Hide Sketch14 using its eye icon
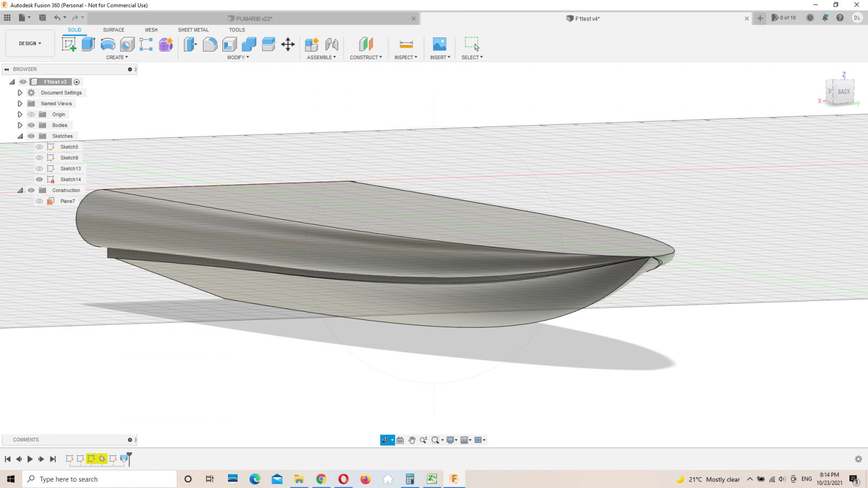868x488 pixels. click(x=39, y=179)
